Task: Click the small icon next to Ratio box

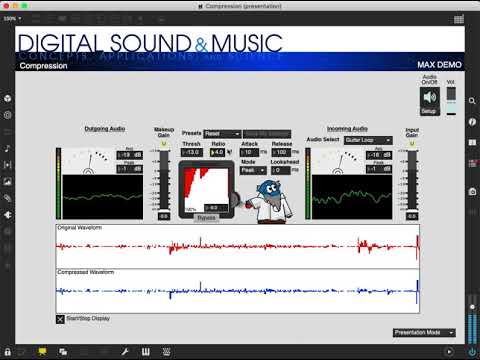Action: 229,153
